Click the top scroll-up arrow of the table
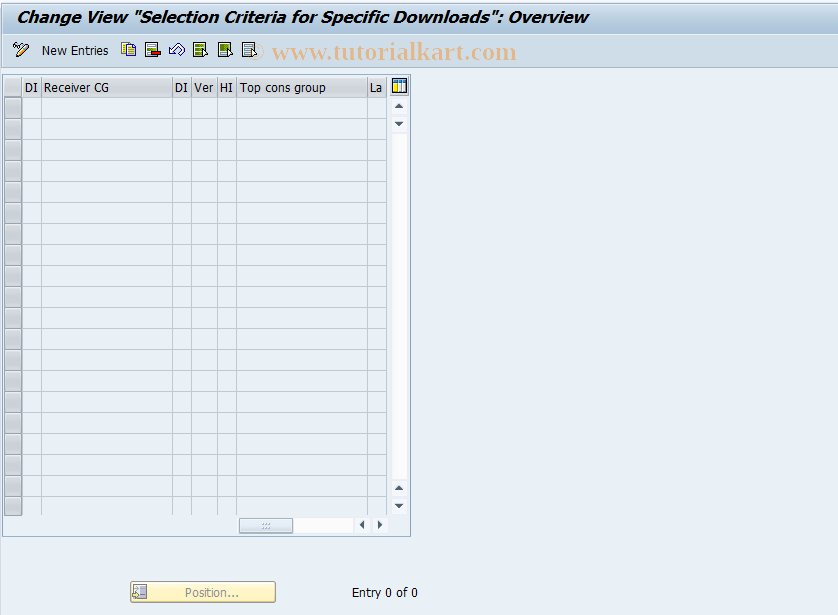The image size is (838, 615). (x=399, y=106)
